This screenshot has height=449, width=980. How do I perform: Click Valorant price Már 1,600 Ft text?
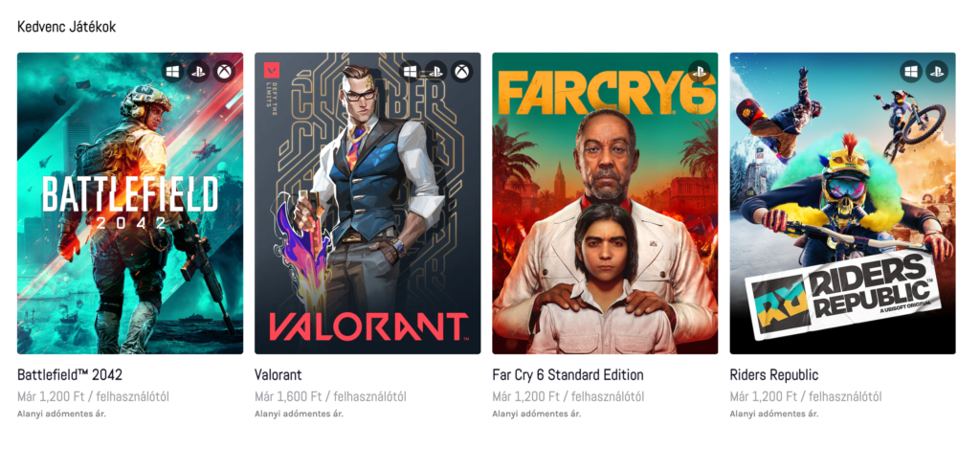click(288, 396)
